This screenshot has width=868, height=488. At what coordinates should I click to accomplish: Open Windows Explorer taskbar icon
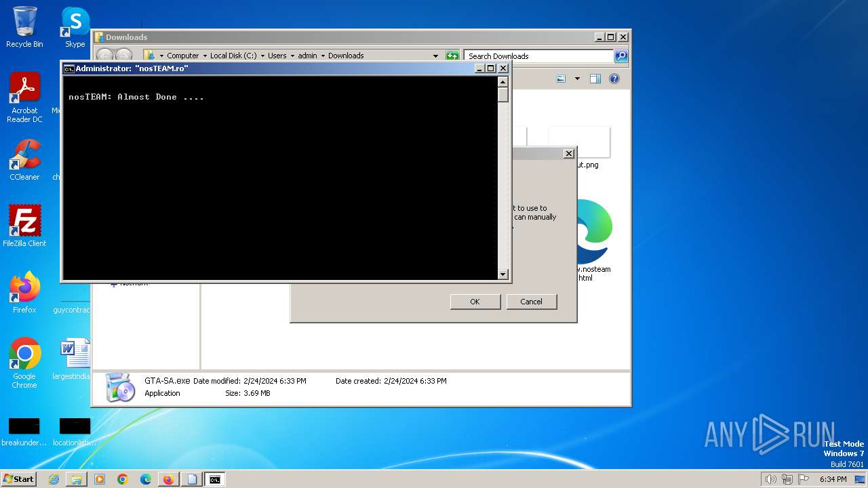click(x=77, y=479)
